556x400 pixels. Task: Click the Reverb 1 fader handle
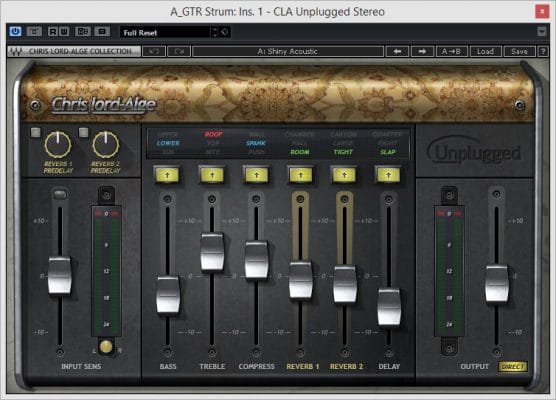coord(300,280)
